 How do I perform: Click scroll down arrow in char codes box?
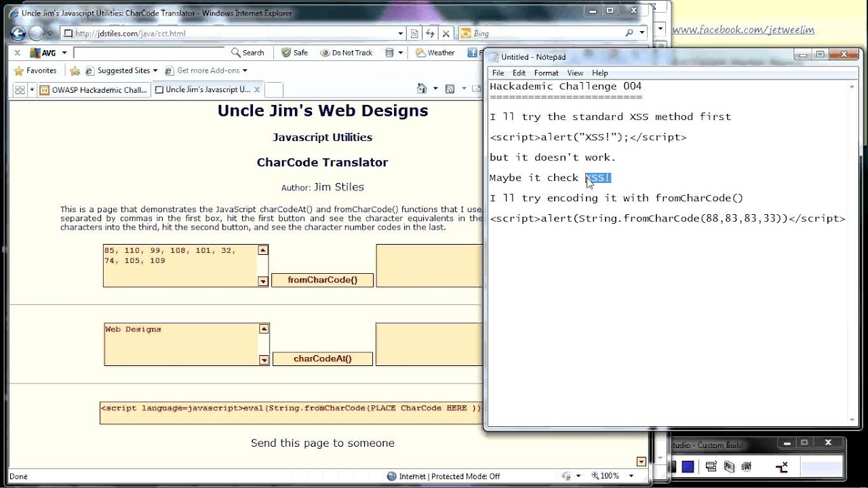263,281
